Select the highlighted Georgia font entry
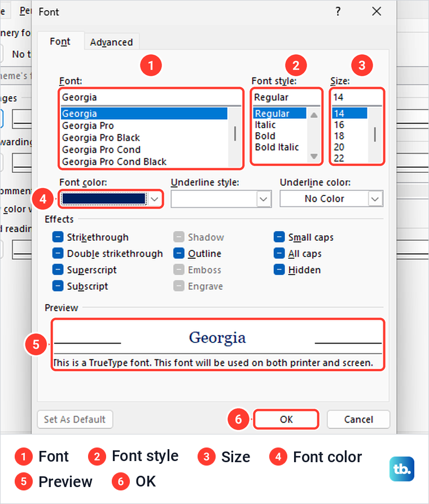 [144, 114]
